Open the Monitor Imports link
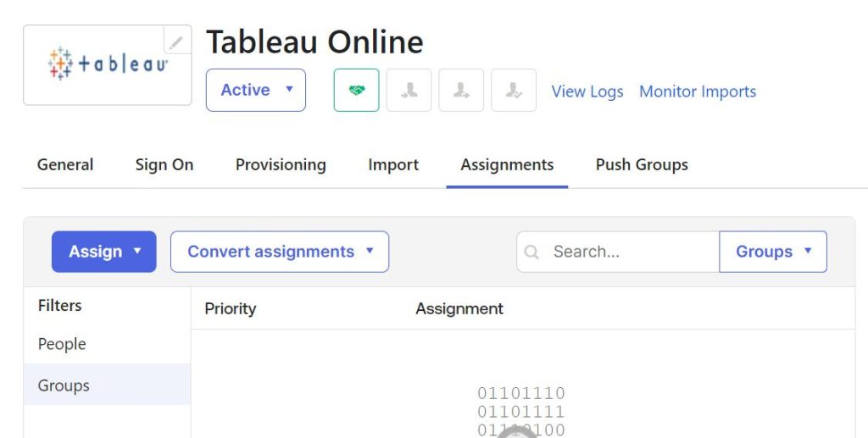 click(698, 91)
